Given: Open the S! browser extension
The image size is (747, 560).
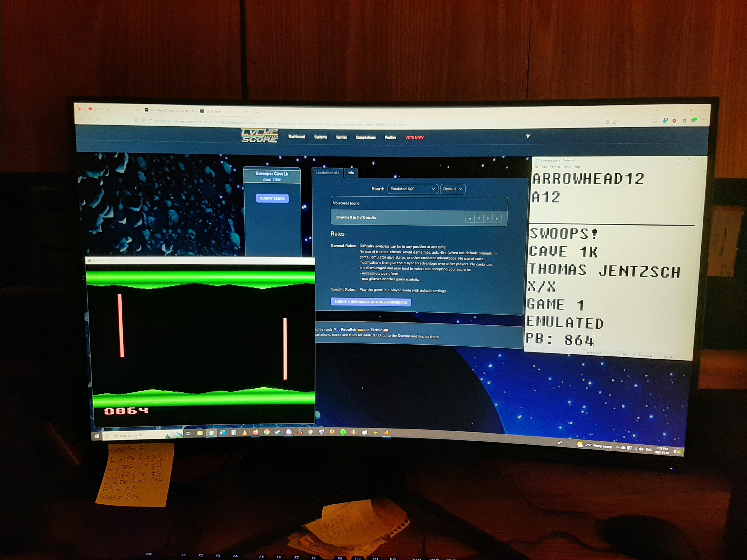Looking at the screenshot, I should point(684,121).
